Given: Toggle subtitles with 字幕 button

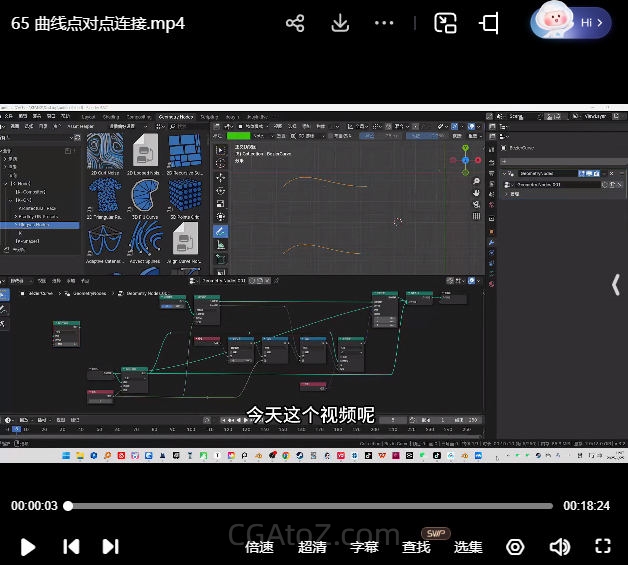Looking at the screenshot, I should pyautogui.click(x=364, y=547).
